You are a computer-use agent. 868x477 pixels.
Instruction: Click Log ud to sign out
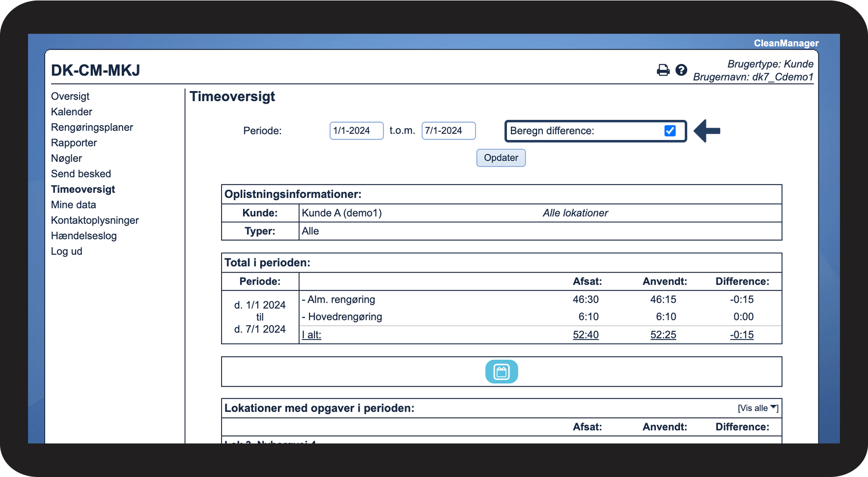click(x=67, y=252)
